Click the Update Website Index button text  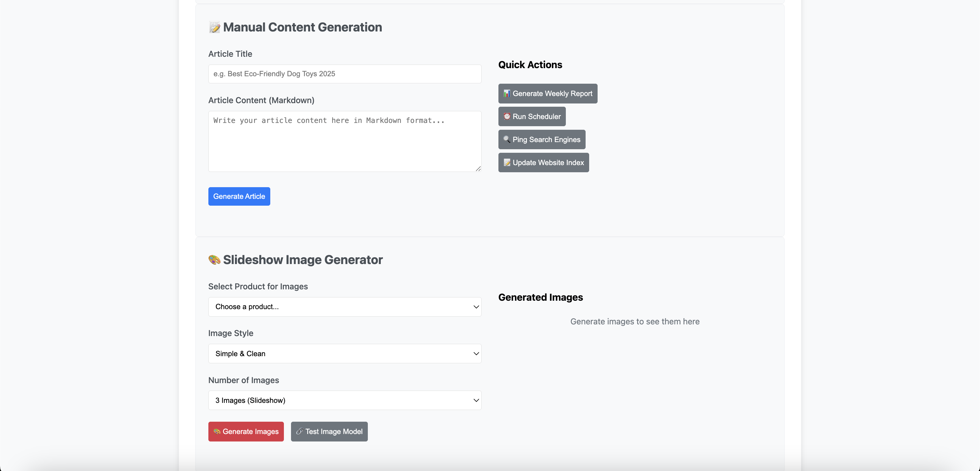548,163
